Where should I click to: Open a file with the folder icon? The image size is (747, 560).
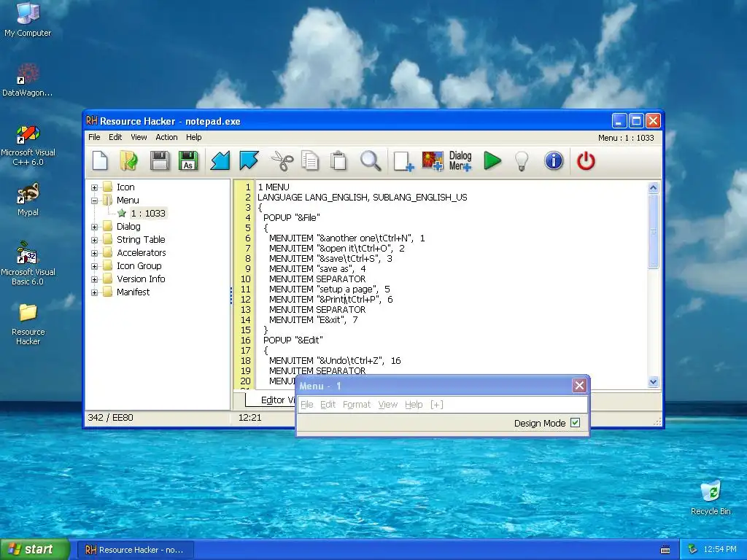[x=128, y=160]
